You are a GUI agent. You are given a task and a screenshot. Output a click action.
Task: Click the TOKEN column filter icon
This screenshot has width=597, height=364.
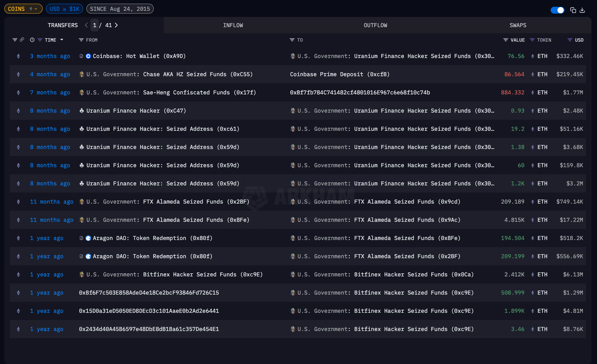click(532, 40)
